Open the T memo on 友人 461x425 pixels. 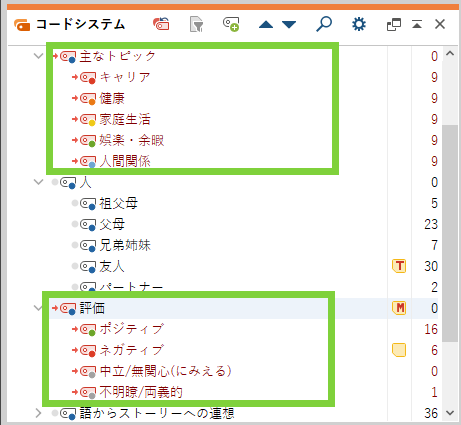point(399,266)
